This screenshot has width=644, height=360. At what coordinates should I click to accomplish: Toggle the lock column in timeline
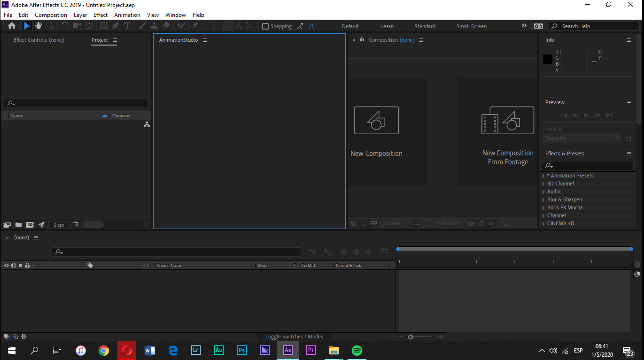pyautogui.click(x=27, y=266)
